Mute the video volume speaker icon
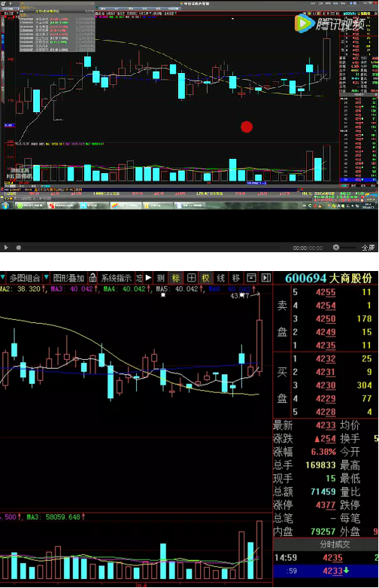 (336, 247)
